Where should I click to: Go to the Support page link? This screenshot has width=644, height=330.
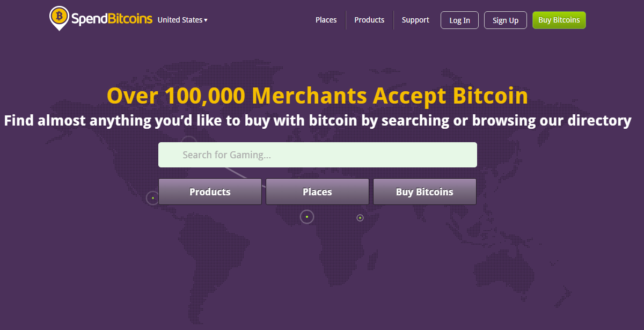415,20
